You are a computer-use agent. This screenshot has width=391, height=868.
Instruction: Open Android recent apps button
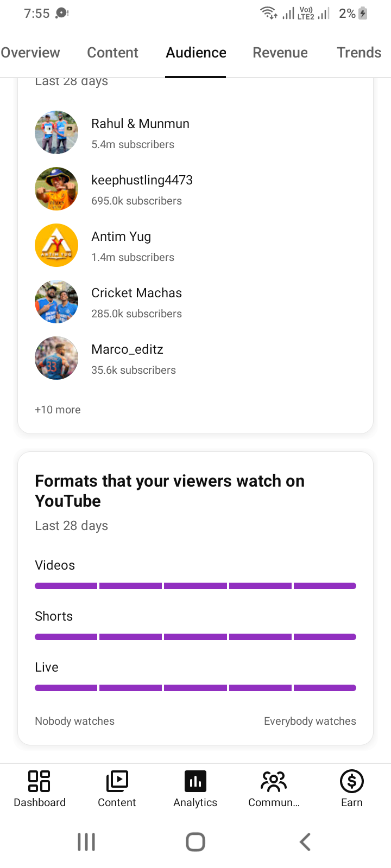[86, 842]
